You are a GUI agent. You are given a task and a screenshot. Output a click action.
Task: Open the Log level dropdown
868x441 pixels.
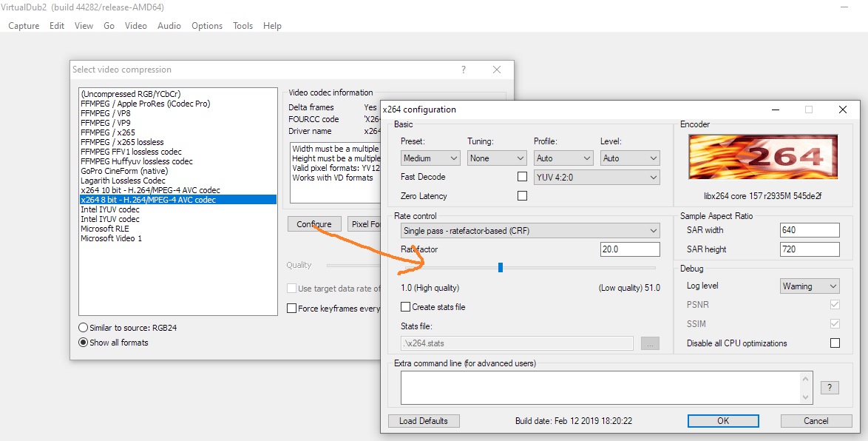tap(810, 286)
